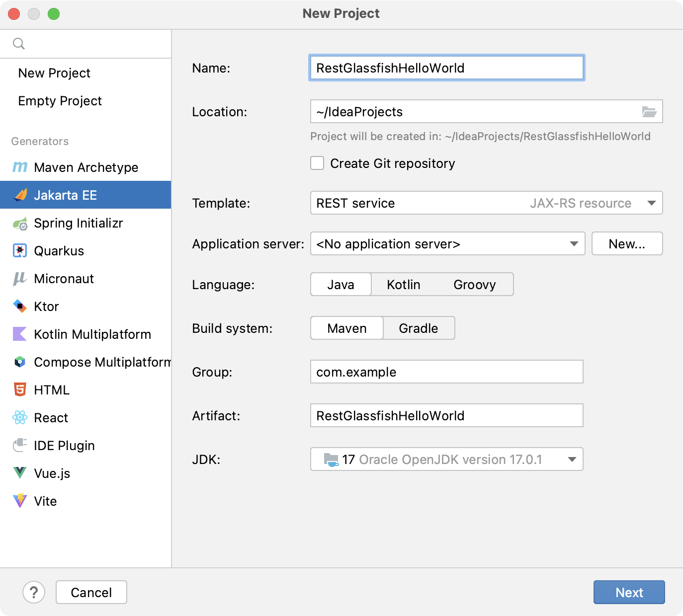Click the Kotlin Multiplatform icon
This screenshot has height=616, width=683.
(x=20, y=334)
